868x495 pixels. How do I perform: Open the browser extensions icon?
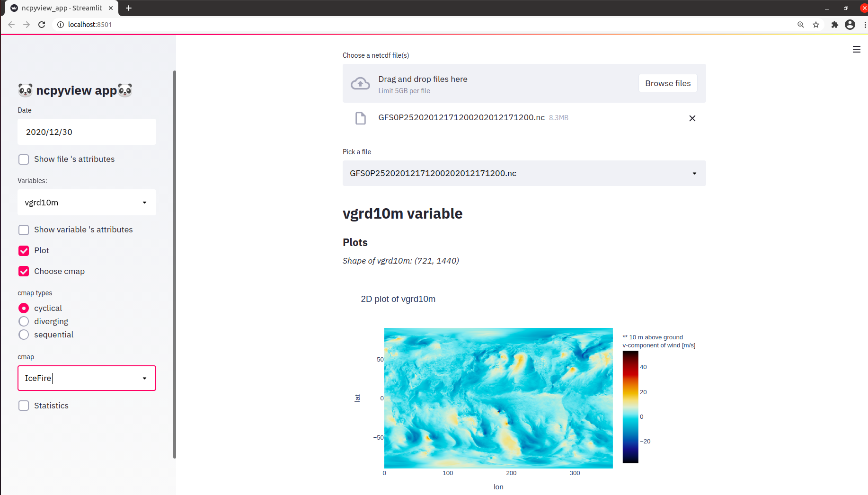834,24
